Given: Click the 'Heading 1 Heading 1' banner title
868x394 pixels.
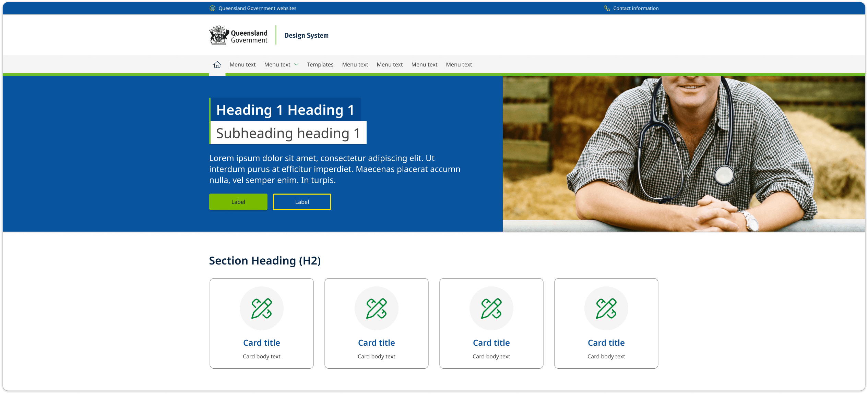Looking at the screenshot, I should [285, 110].
